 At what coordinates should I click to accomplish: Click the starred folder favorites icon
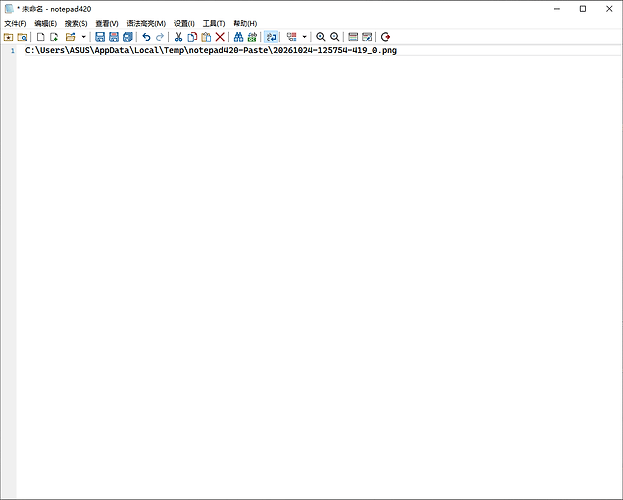click(8, 37)
